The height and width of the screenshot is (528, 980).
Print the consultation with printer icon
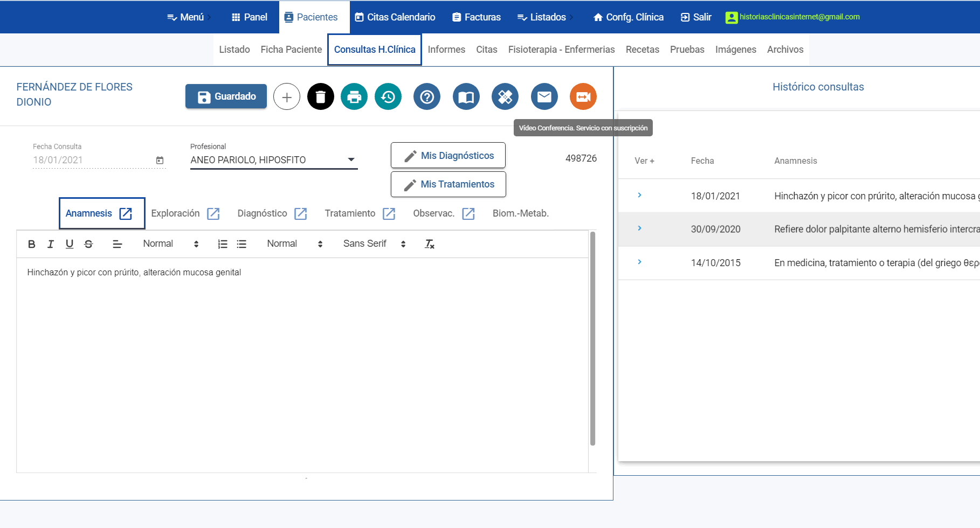tap(354, 97)
